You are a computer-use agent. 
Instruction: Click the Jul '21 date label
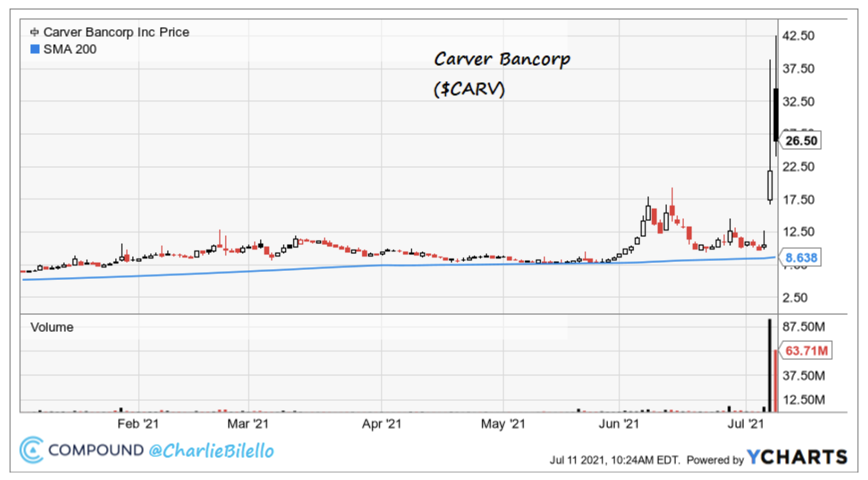coord(745,424)
